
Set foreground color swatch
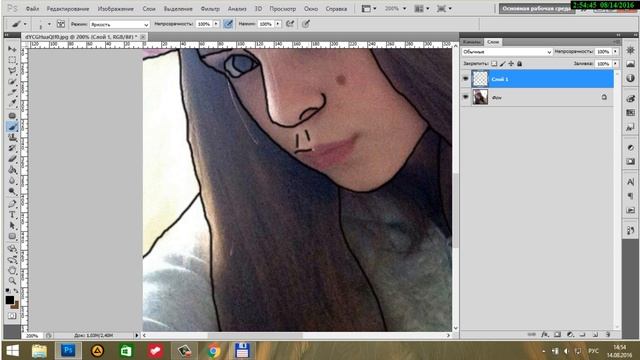[10, 300]
